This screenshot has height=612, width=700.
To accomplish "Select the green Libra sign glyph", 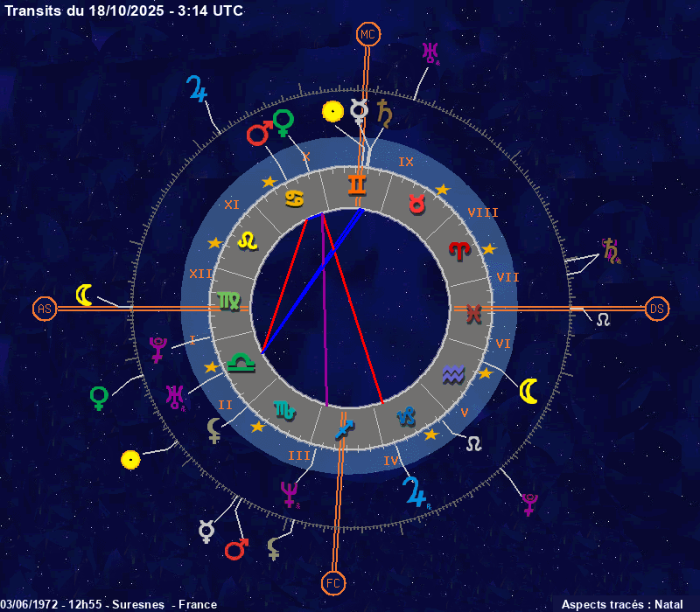I will 238,359.
